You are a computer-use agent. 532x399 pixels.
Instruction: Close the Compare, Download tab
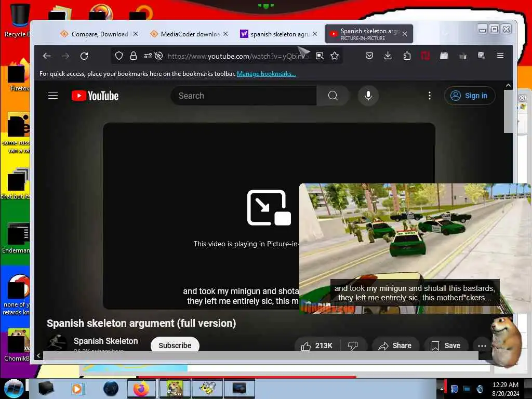[136, 34]
